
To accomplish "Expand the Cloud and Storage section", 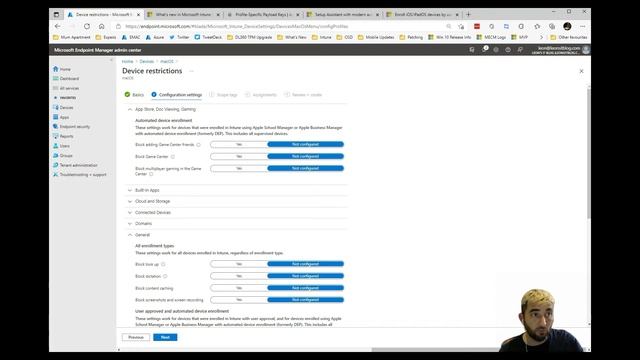I will point(130,201).
